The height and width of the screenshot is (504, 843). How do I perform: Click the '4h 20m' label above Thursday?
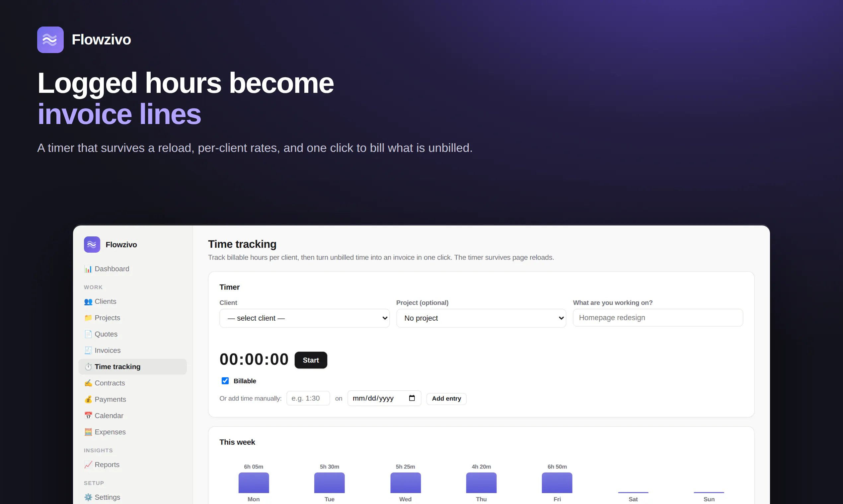[x=481, y=467]
